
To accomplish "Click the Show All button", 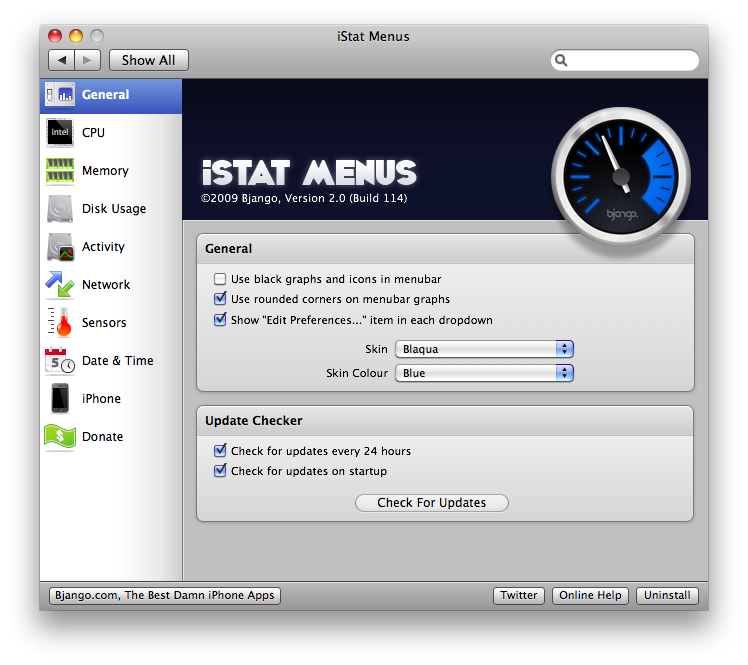I will (x=149, y=60).
